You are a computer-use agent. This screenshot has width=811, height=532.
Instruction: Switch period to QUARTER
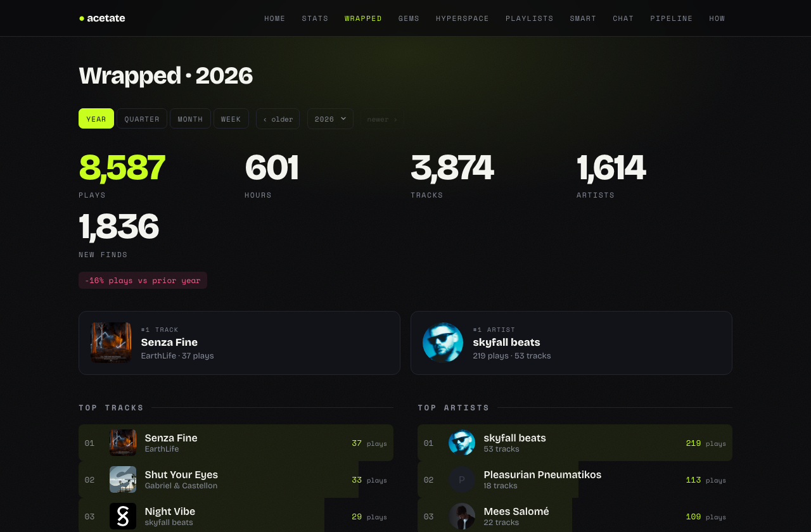click(142, 118)
